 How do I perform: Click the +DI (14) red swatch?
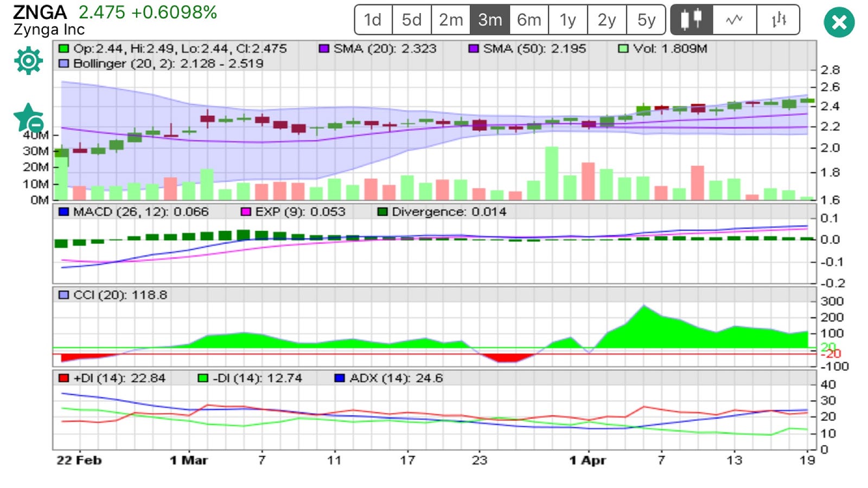pyautogui.click(x=63, y=378)
